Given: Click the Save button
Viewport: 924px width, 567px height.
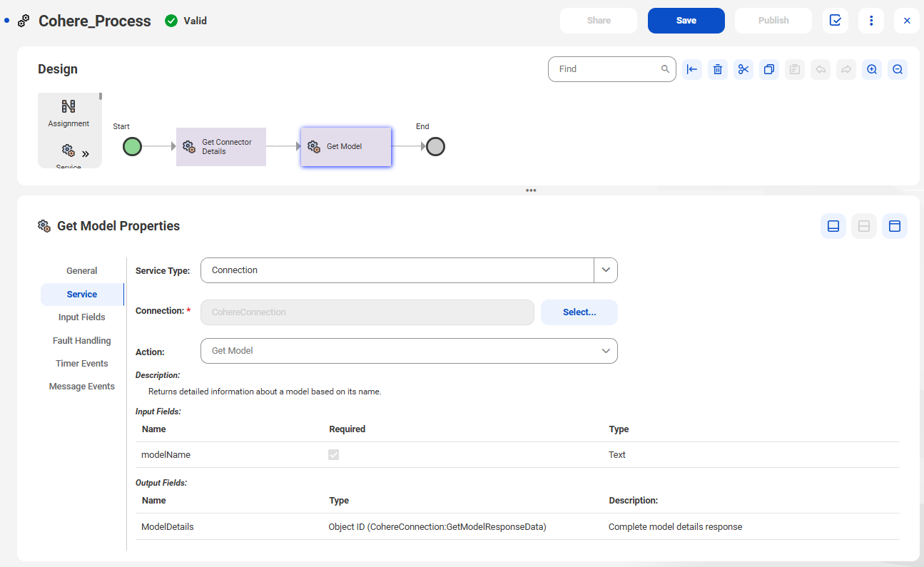Looking at the screenshot, I should tap(686, 21).
